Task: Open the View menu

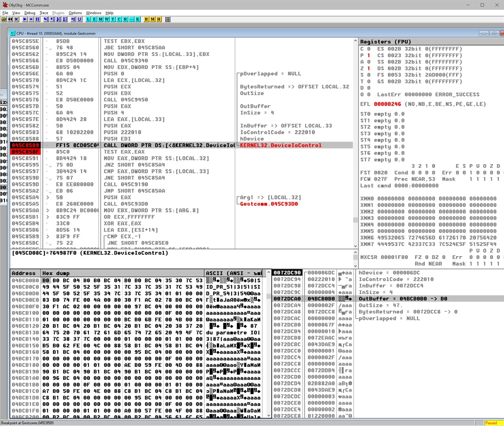Action: [x=16, y=13]
